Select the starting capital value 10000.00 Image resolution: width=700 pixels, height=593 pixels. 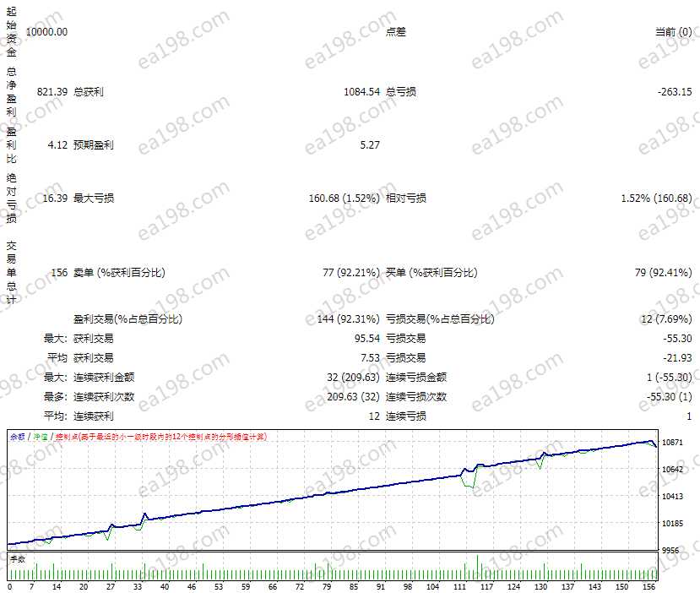click(x=47, y=31)
